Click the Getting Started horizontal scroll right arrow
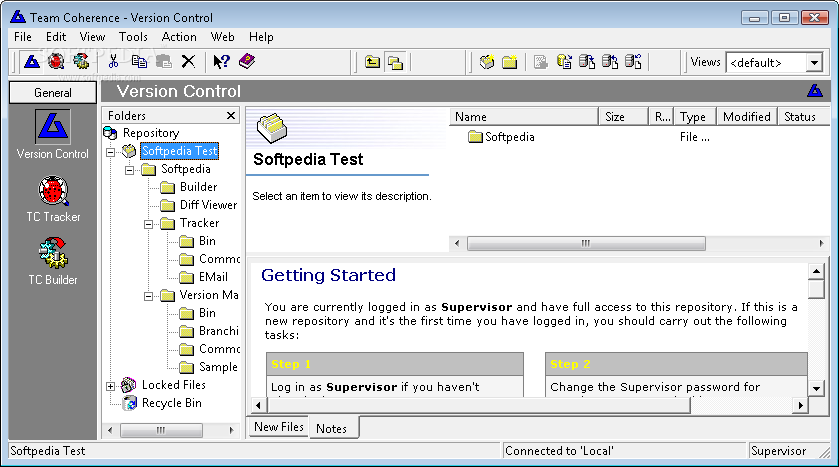The image size is (839, 467). pos(800,405)
